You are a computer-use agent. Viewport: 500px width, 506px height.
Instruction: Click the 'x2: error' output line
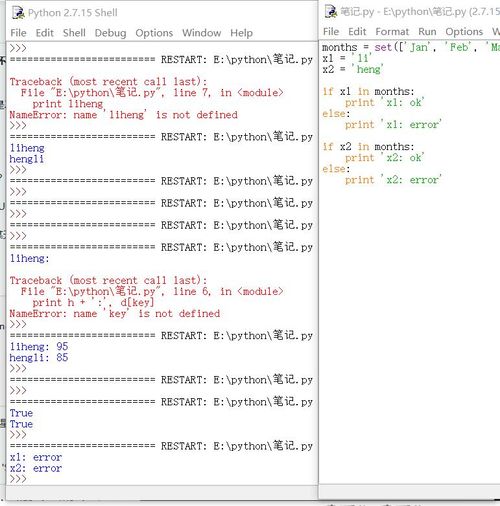(x=36, y=468)
